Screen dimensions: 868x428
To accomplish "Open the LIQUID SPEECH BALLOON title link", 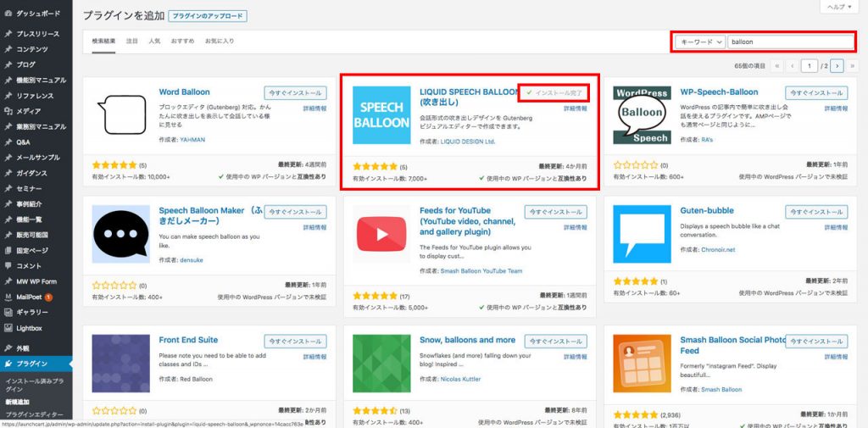I will coord(469,97).
